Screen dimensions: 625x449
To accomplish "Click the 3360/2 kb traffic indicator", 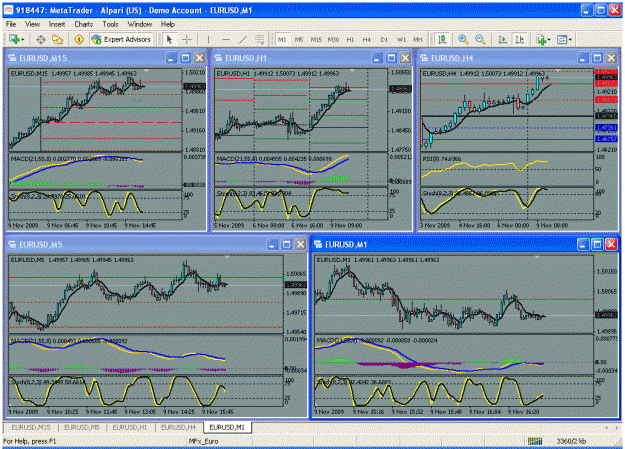I will point(572,441).
